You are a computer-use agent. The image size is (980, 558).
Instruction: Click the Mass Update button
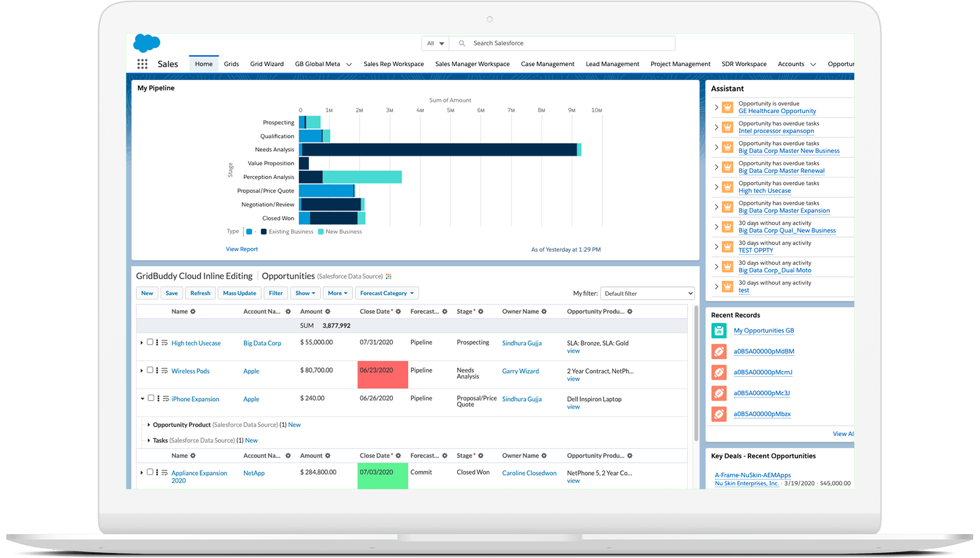pyautogui.click(x=239, y=293)
